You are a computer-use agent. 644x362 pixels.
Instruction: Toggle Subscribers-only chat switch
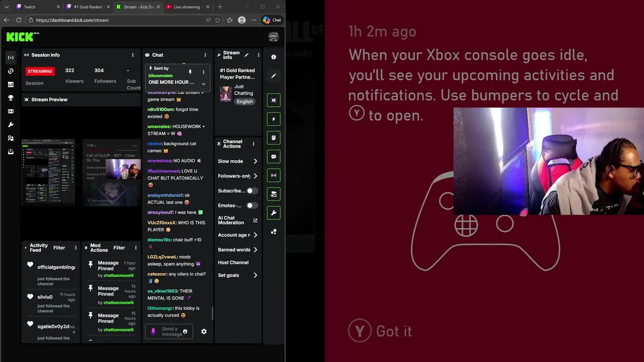pos(252,191)
